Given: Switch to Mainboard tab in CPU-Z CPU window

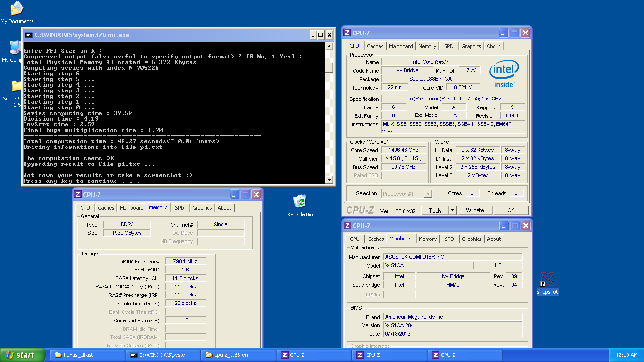Looking at the screenshot, I should 401,46.
